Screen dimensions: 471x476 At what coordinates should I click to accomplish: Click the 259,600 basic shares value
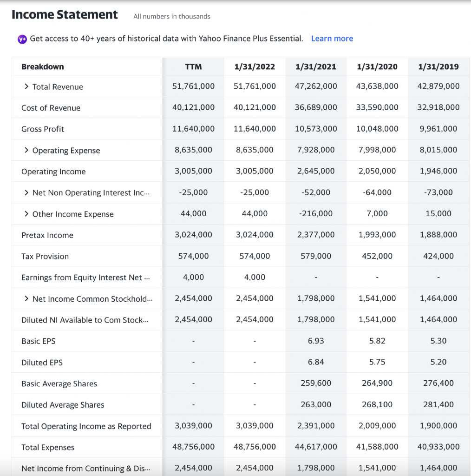click(x=316, y=383)
